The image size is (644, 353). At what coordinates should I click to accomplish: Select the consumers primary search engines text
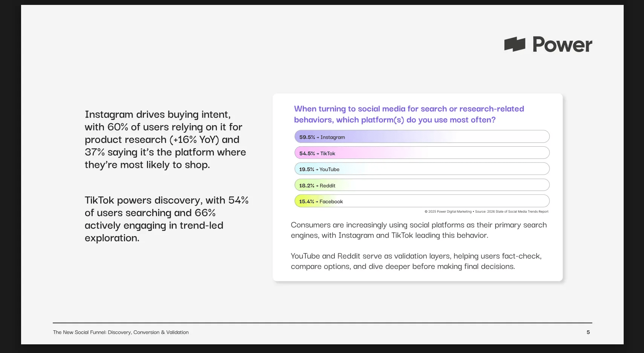(x=418, y=230)
